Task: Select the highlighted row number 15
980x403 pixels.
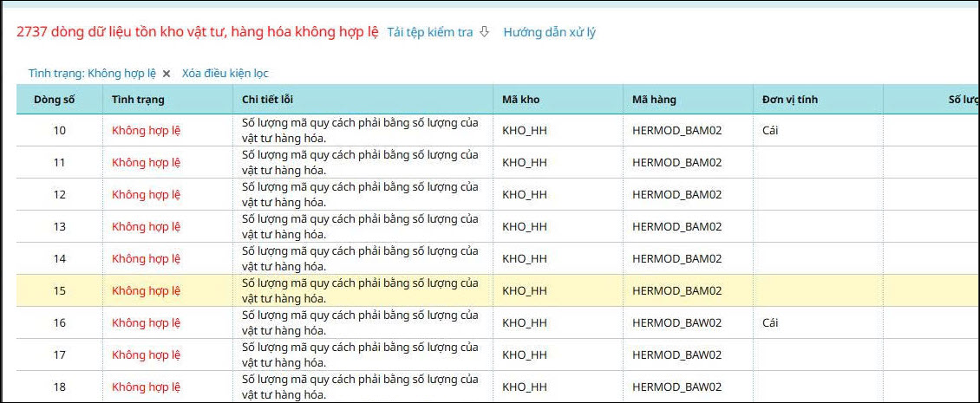Action: [59, 291]
